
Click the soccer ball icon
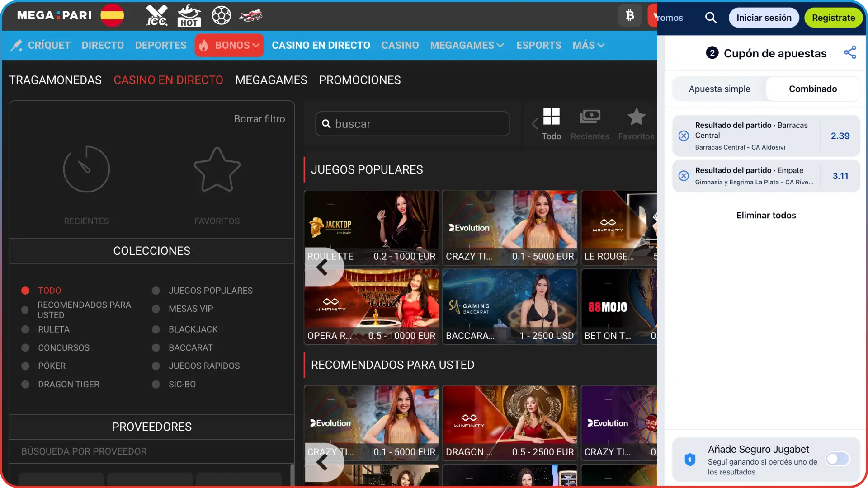tap(221, 16)
